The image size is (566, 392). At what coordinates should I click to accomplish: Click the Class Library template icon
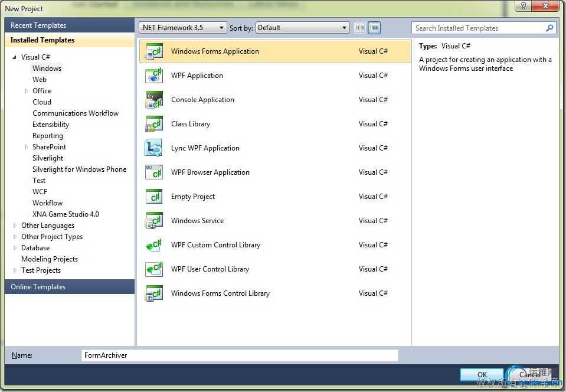tap(154, 124)
